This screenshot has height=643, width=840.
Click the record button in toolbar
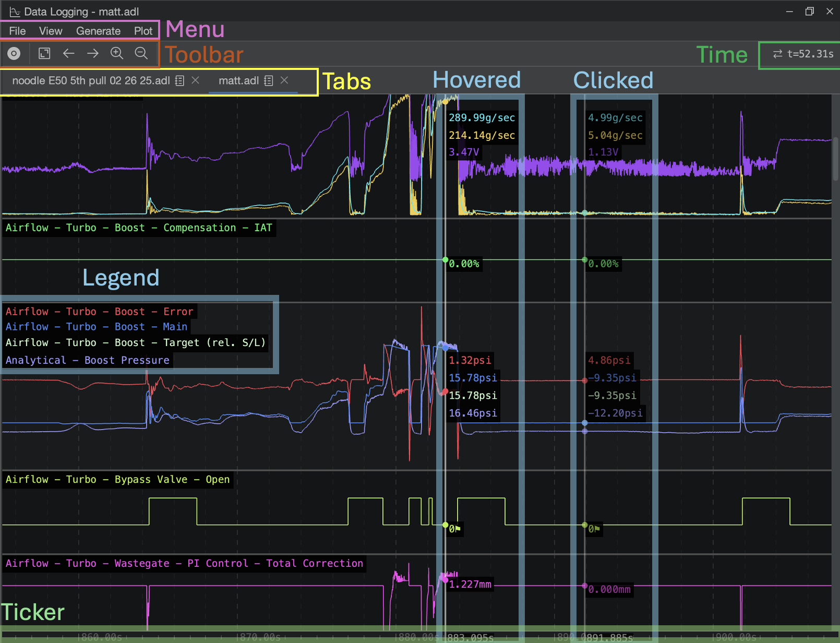14,53
